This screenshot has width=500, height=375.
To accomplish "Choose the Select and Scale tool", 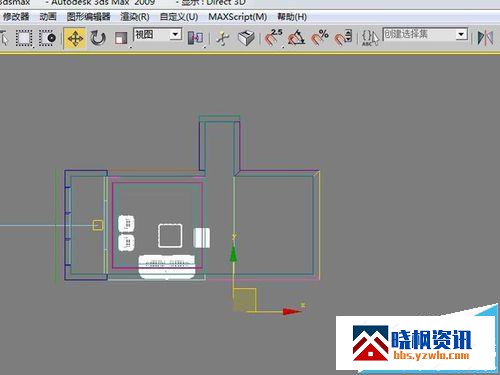I will (121, 38).
